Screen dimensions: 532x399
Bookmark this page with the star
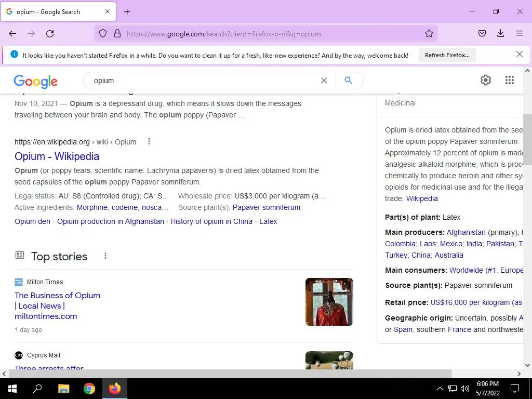[429, 34]
